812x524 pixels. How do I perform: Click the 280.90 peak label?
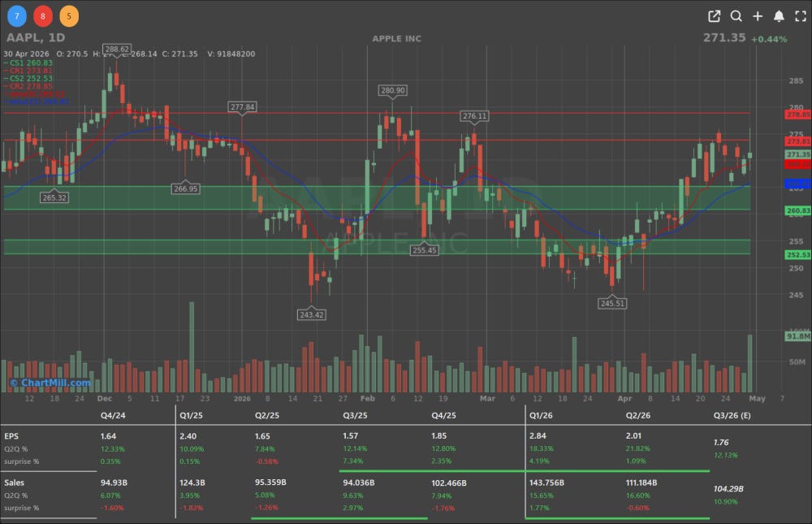coord(393,90)
